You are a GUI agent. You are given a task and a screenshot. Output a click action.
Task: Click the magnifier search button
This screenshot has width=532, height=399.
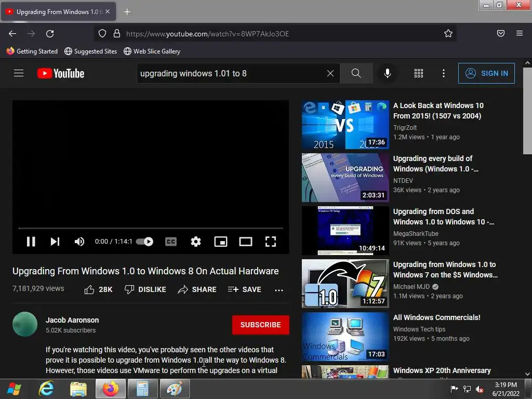click(356, 73)
